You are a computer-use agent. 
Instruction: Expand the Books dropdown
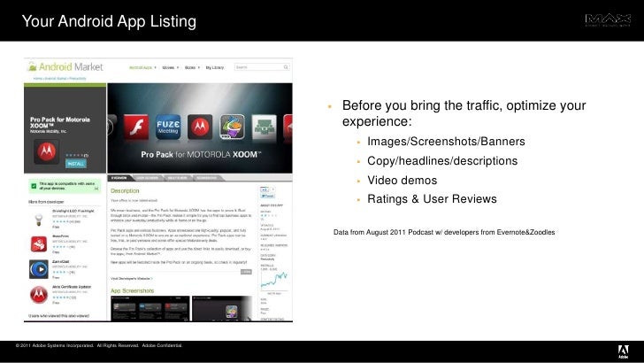coord(192,67)
